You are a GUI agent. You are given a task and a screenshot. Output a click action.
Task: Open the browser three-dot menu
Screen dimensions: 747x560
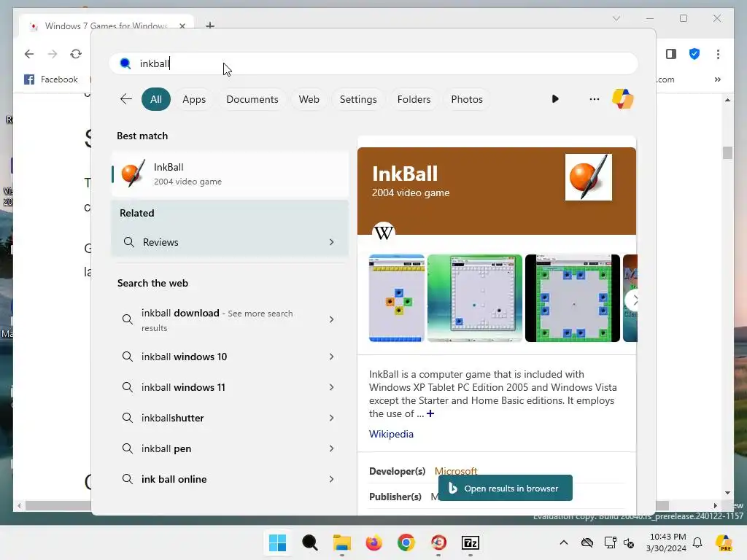[718, 54]
